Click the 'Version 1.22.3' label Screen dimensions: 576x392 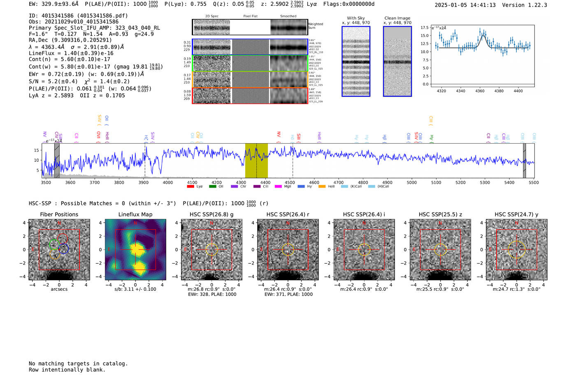525,5
